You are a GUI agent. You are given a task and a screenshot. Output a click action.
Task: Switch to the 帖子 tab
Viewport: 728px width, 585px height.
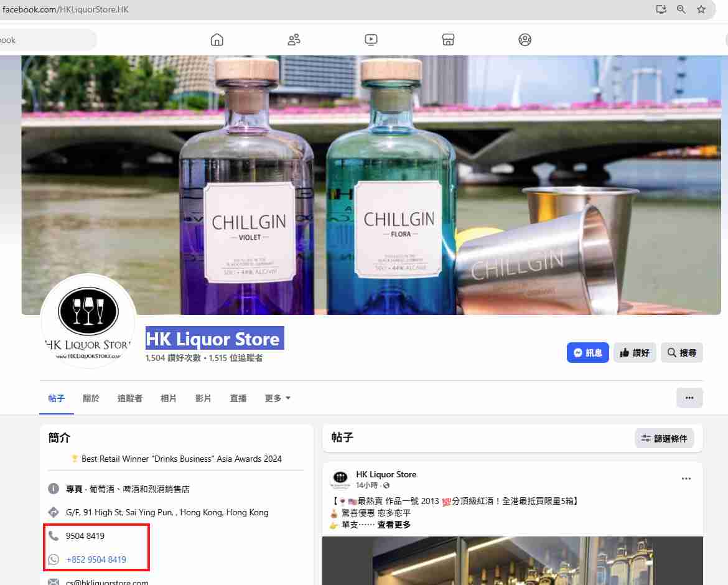[56, 398]
